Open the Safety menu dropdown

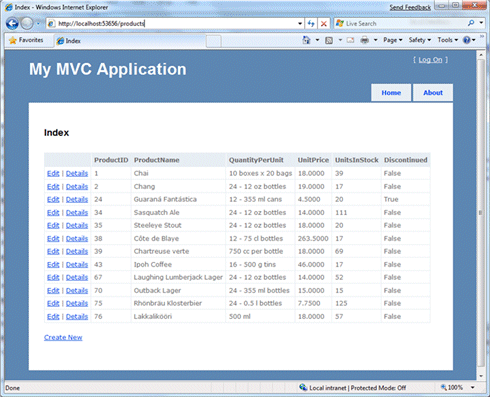(x=420, y=40)
